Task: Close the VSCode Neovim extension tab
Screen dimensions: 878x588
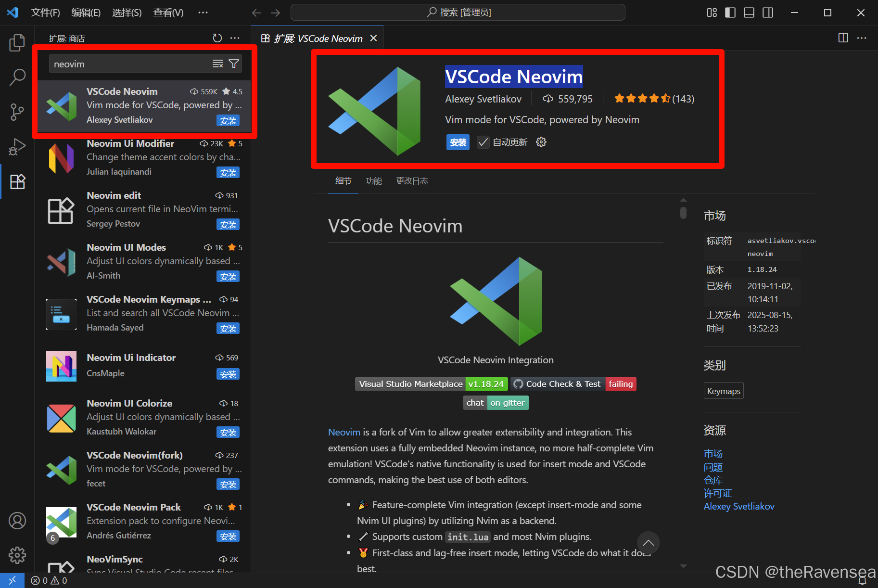Action: [373, 38]
